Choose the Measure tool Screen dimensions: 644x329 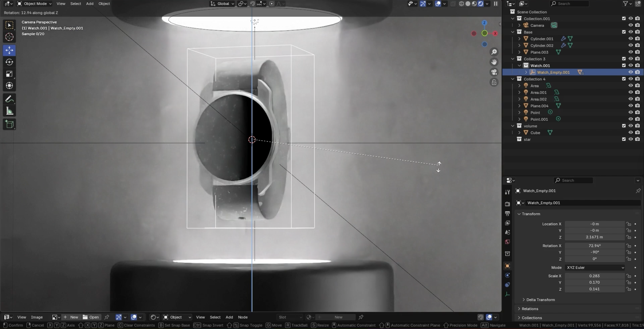pyautogui.click(x=9, y=111)
